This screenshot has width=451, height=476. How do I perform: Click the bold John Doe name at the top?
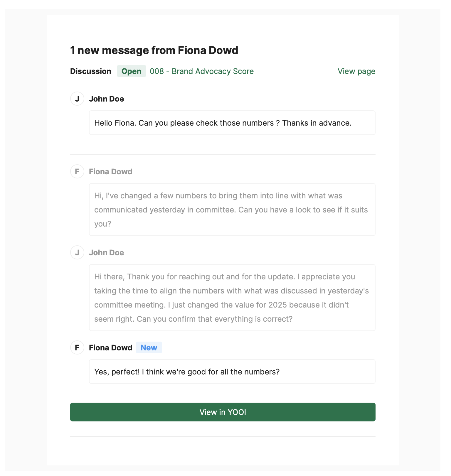106,99
